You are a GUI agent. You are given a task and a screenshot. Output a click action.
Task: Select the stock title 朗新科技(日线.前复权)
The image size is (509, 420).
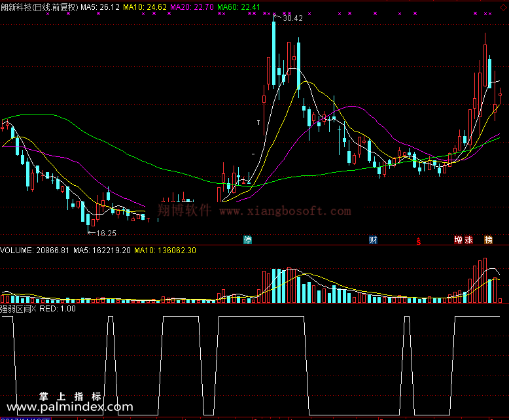[x=39, y=7]
